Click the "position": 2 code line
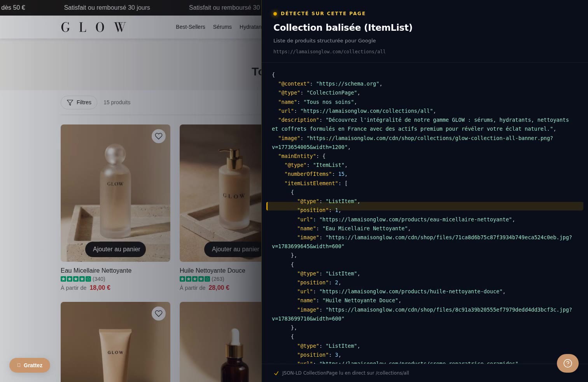The image size is (588, 382). click(319, 283)
